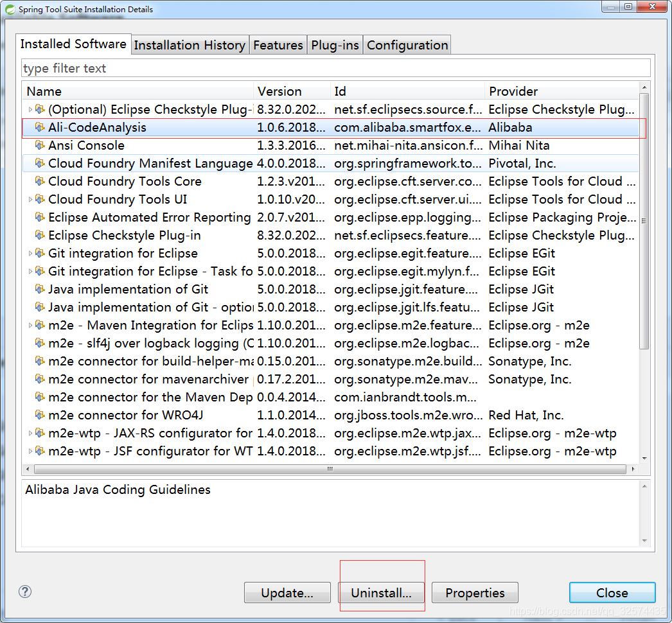Click the Ali-CodeAnalysis feature icon
This screenshot has height=623, width=672.
[40, 127]
